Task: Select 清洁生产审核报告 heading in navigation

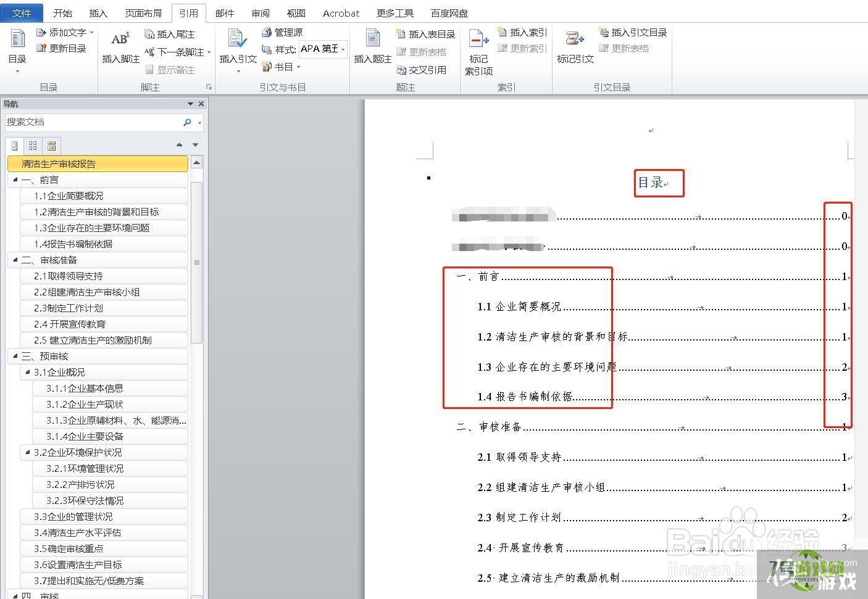Action: (98, 163)
